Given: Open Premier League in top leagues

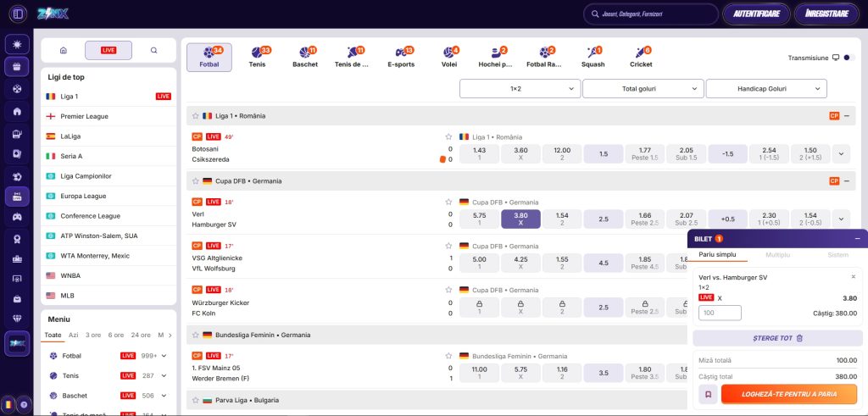Looking at the screenshot, I should point(108,117).
